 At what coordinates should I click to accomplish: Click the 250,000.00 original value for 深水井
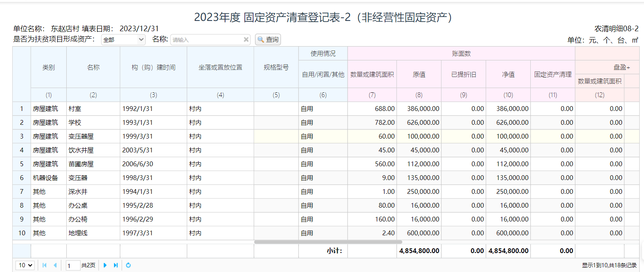(419, 191)
